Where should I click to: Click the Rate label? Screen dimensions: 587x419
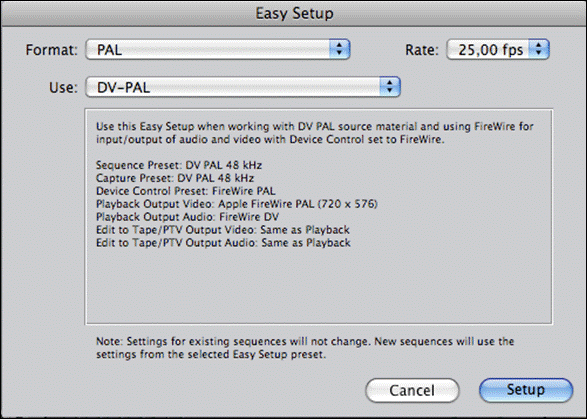tap(422, 50)
